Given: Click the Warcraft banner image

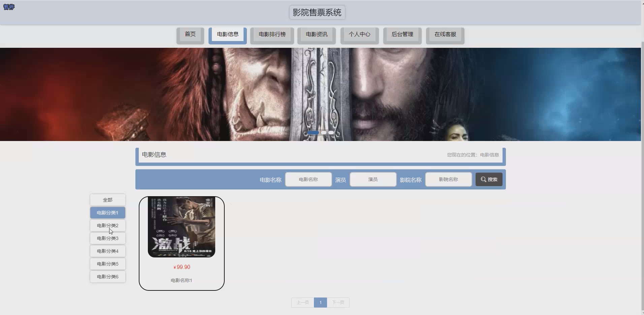Looking at the screenshot, I should (320, 94).
